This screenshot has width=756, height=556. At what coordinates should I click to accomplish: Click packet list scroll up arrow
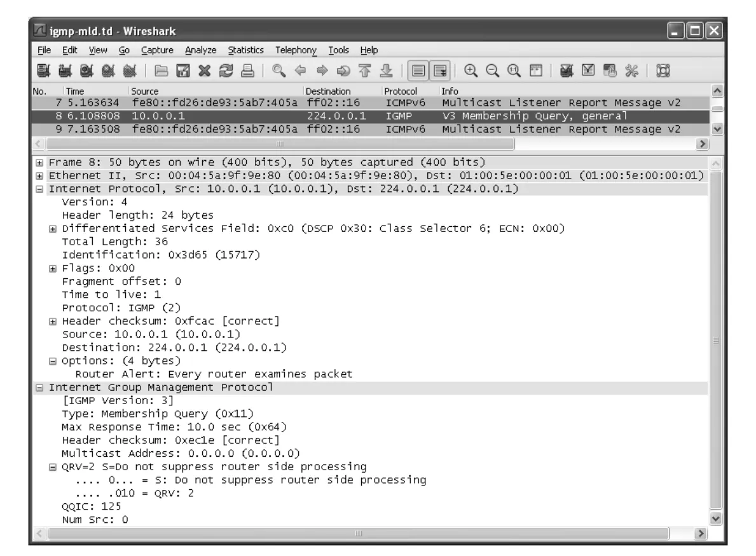[717, 91]
